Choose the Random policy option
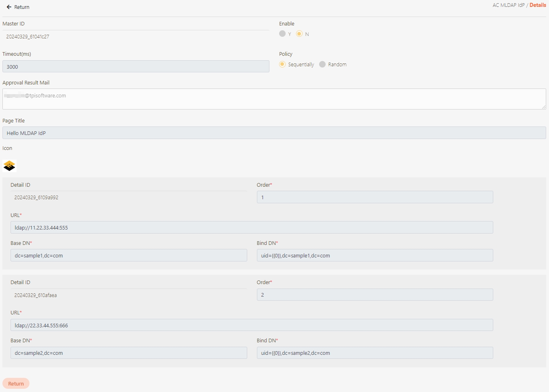This screenshot has height=392, width=549. click(322, 65)
